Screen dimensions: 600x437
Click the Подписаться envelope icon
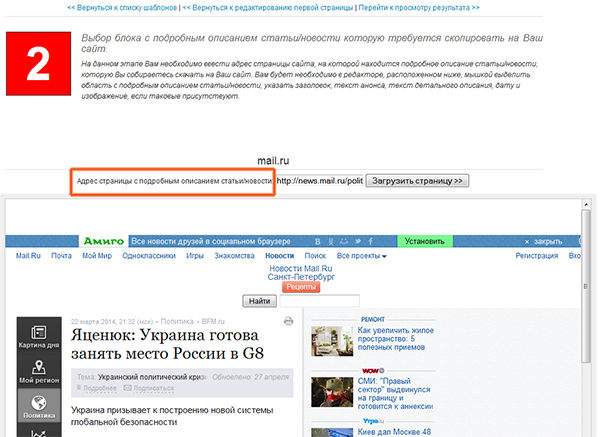pos(128,387)
